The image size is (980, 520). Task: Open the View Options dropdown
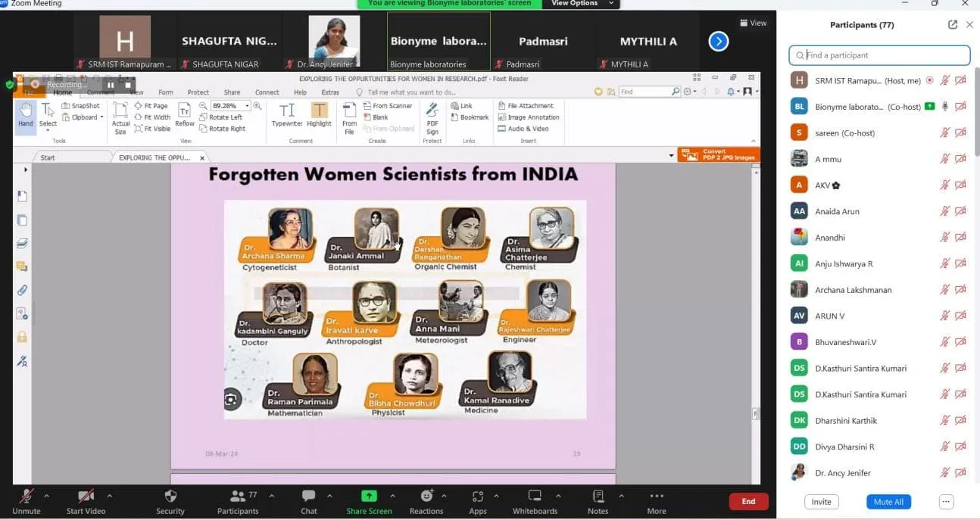(x=580, y=4)
